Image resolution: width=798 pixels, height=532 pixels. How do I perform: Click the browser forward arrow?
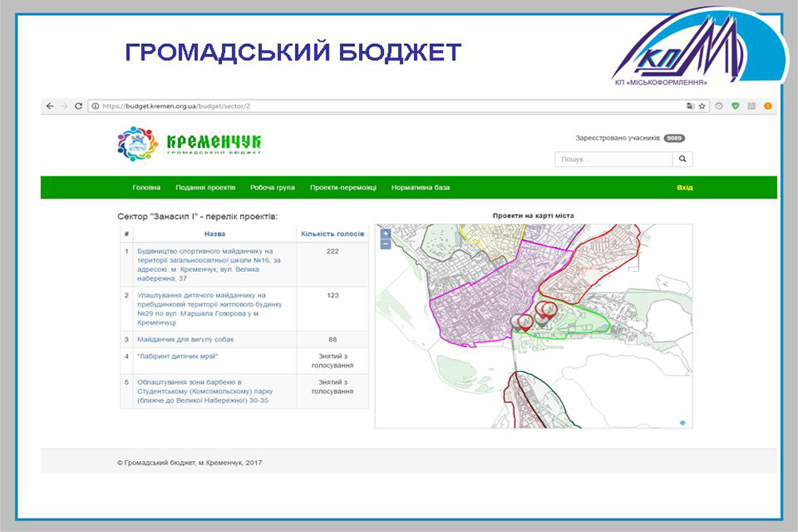click(64, 105)
